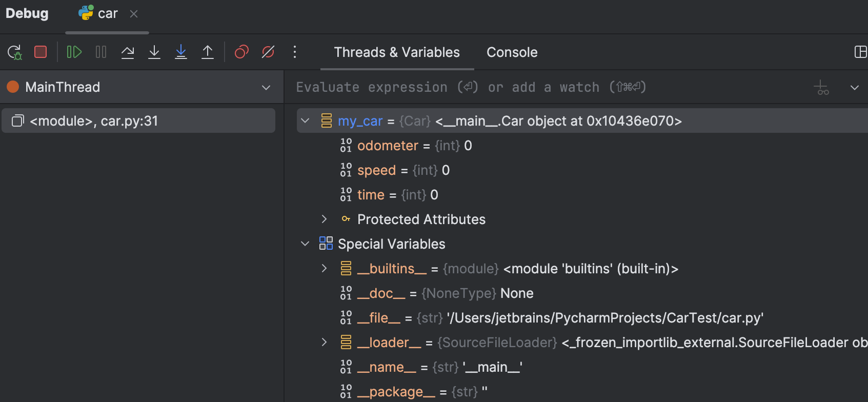Viewport: 868px width, 402px height.
Task: Stop the debug session
Action: pyautogui.click(x=41, y=52)
